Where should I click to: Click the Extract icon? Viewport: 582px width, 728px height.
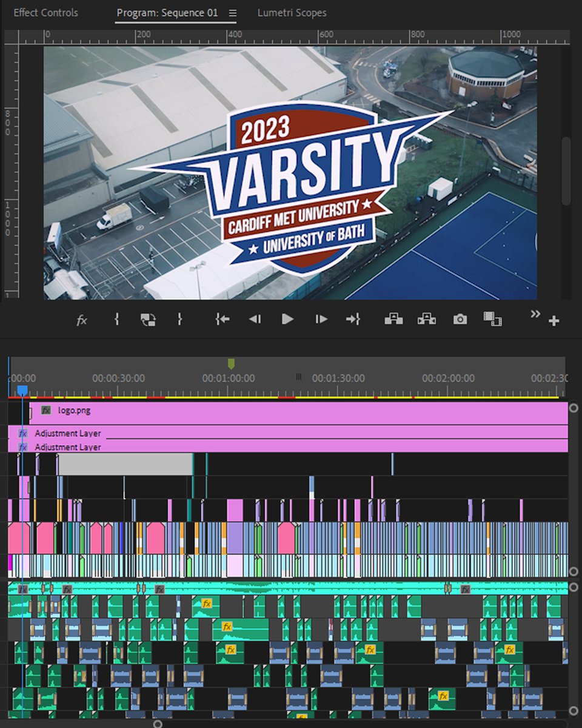427,318
